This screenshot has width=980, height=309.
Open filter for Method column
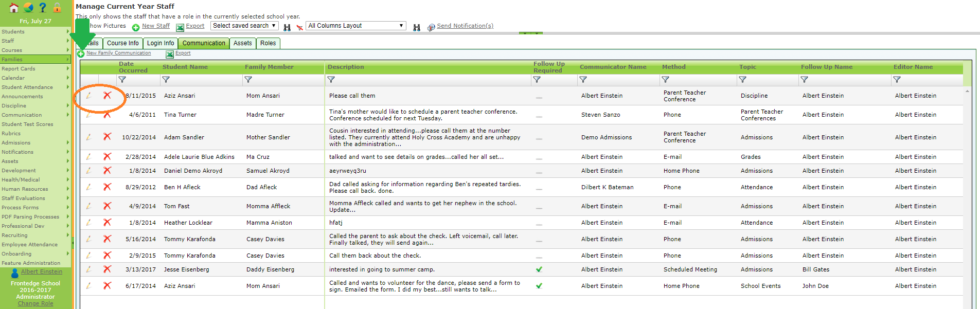665,80
